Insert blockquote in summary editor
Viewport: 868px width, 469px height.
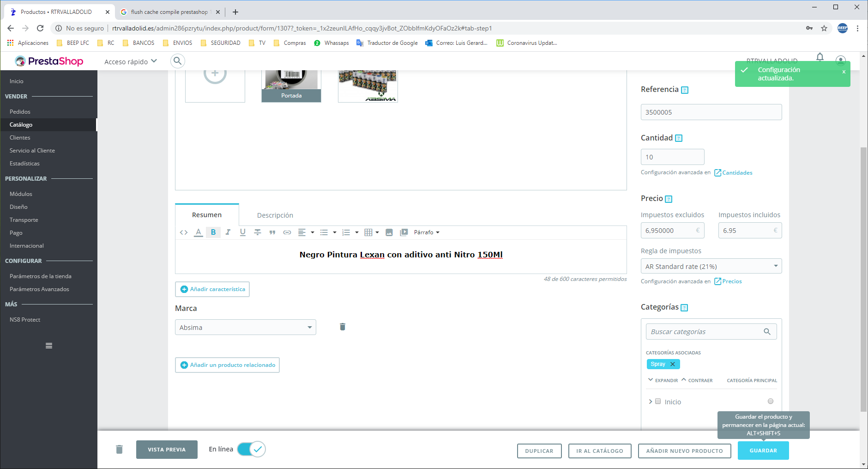point(272,232)
